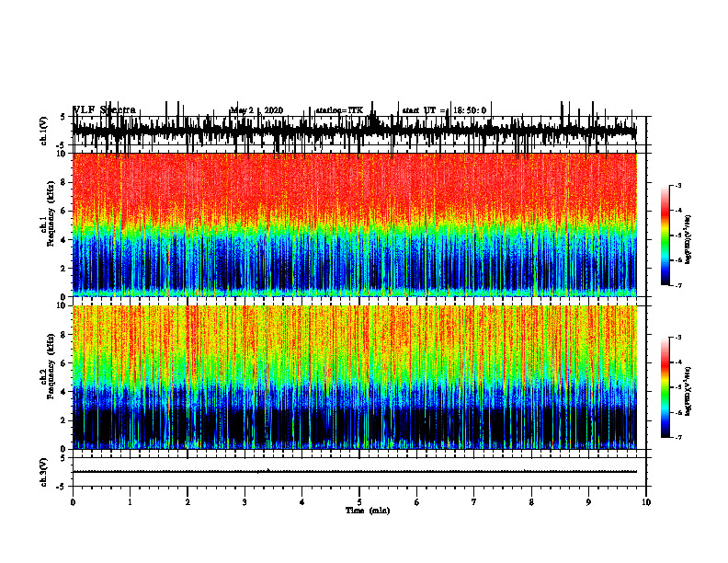Viewport: 728px width, 563px height.
Task: Click time axis tick label 9
Action: 588,502
